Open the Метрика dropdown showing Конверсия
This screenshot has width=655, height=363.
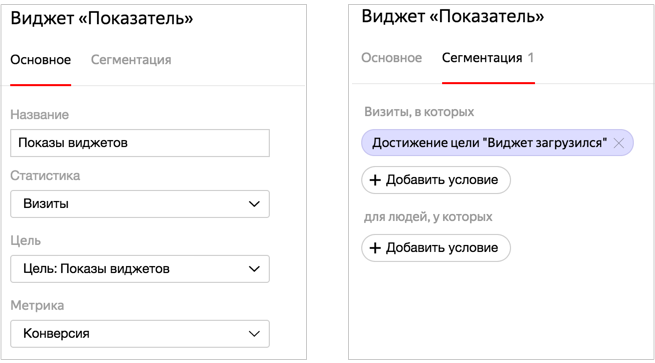pyautogui.click(x=140, y=334)
